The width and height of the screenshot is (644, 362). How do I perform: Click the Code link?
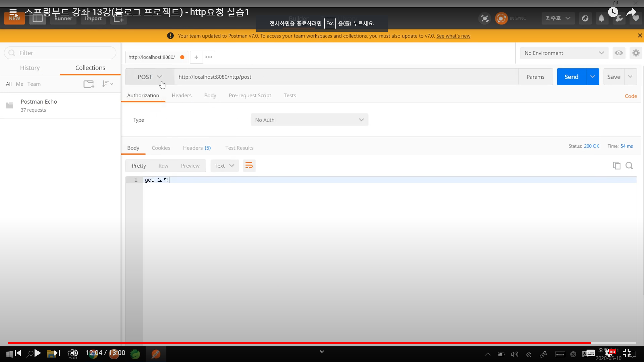pyautogui.click(x=631, y=96)
